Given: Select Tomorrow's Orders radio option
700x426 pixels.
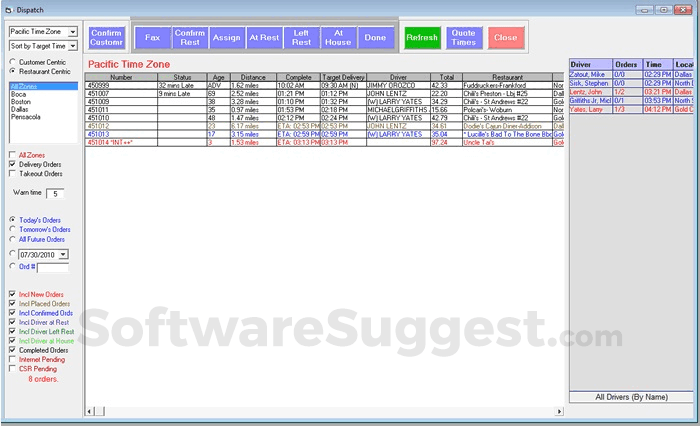Looking at the screenshot, I should click(x=12, y=229).
